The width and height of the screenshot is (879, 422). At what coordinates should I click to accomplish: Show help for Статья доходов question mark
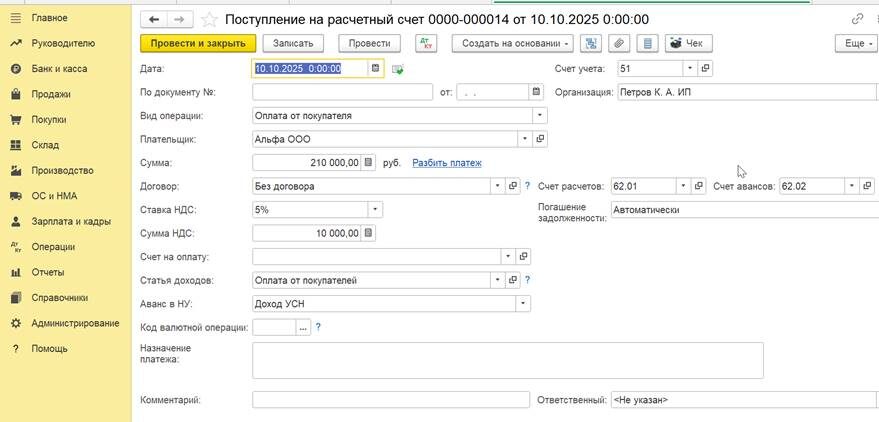527,280
